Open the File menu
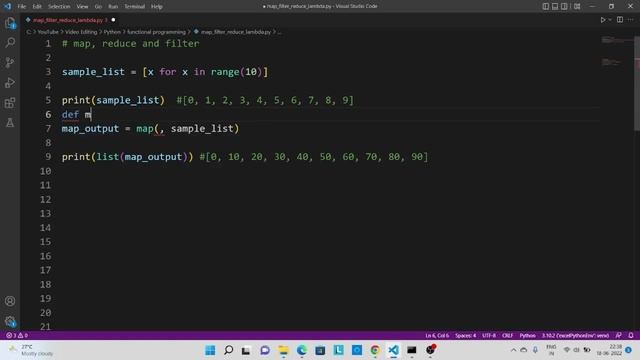This screenshot has height=360, width=640. (x=22, y=7)
